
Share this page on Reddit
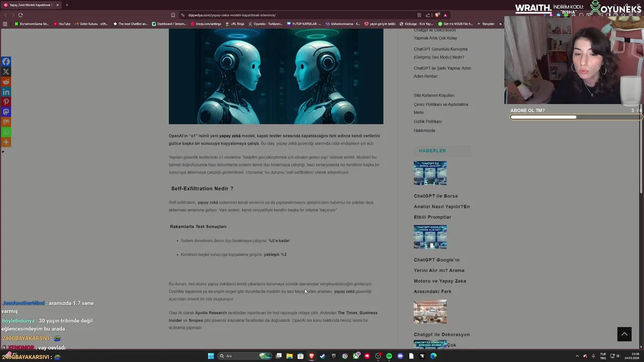[x=6, y=81]
